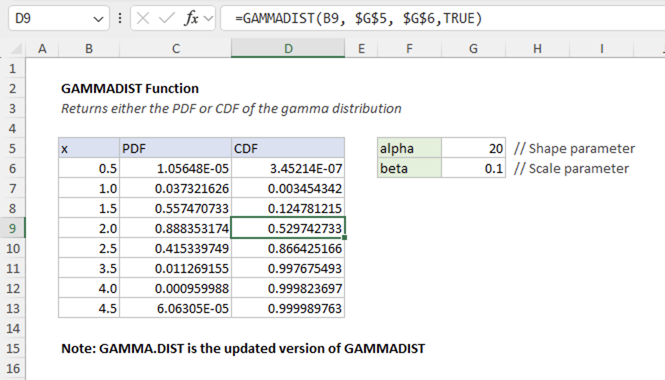Select cell with x value 4.0
This screenshot has width=665, height=380.
89,288
